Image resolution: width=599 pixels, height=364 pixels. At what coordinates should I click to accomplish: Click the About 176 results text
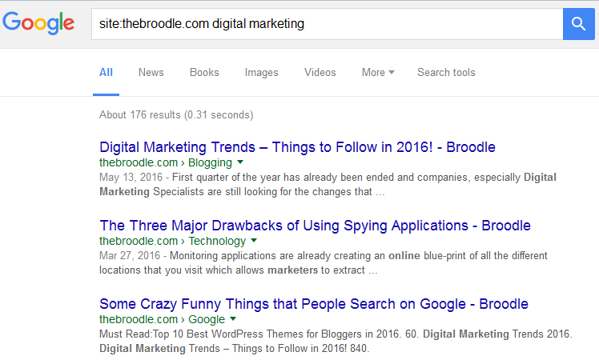click(176, 115)
